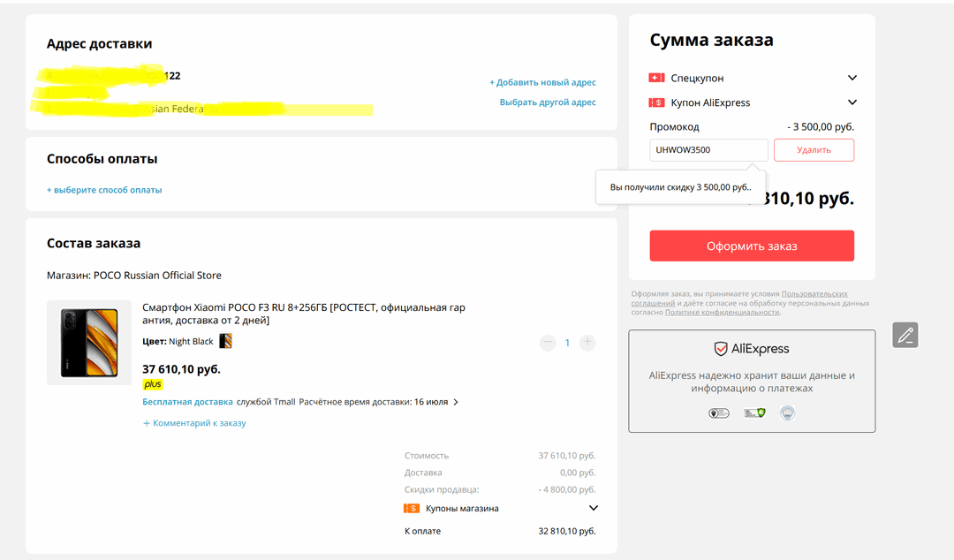Screen dimensions: 954x560
Task: Decrease product quantity with minus button
Action: click(547, 343)
